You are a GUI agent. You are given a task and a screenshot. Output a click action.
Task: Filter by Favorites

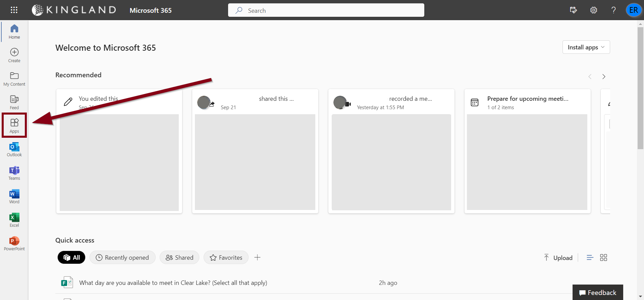[226, 258]
